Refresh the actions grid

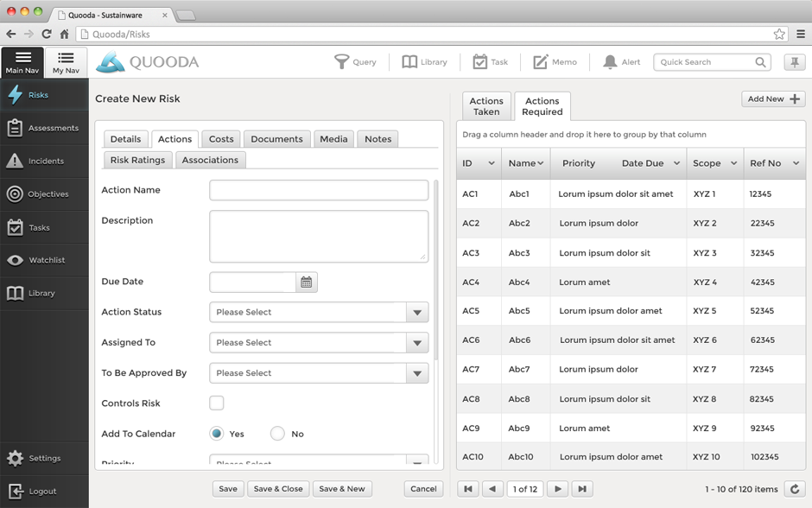795,489
